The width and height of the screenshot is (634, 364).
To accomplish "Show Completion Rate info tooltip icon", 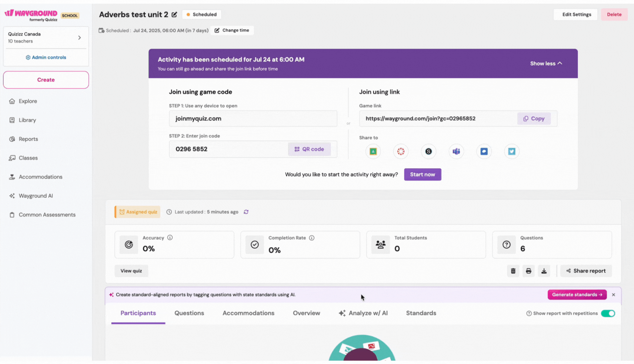I will [x=311, y=238].
